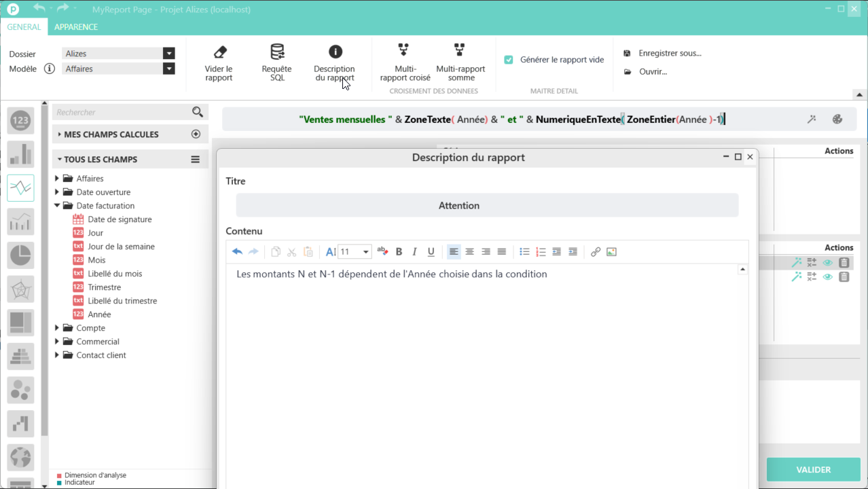Open the font size dropdown showing 11
Viewport: 868px width, 489px height.
[x=365, y=252]
